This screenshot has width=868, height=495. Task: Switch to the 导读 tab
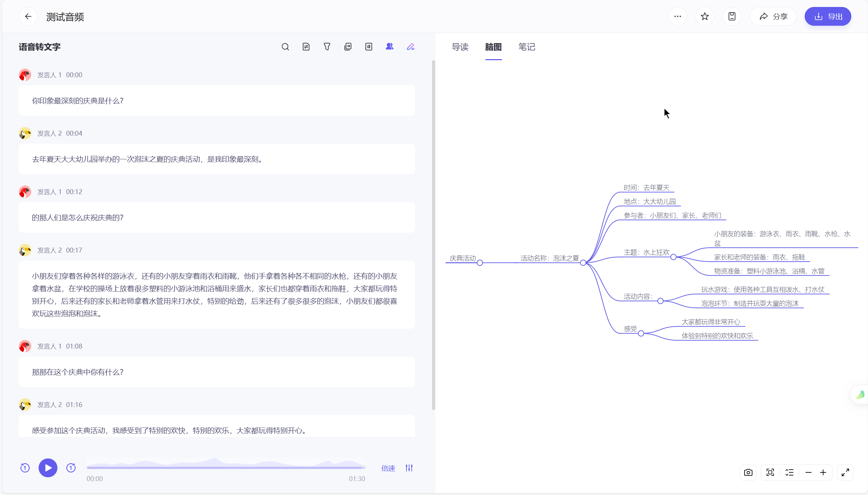[460, 47]
